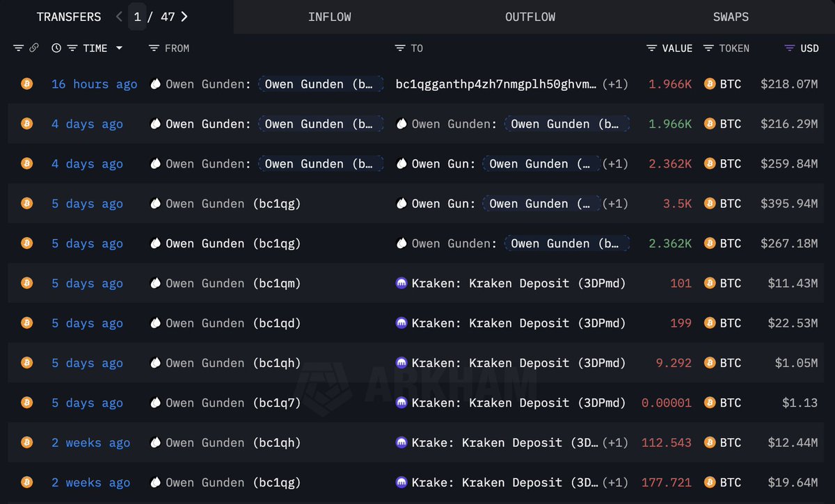Click the Kraken logo on the 101 BTC row
Screen dimensions: 835x504
[x=401, y=284]
